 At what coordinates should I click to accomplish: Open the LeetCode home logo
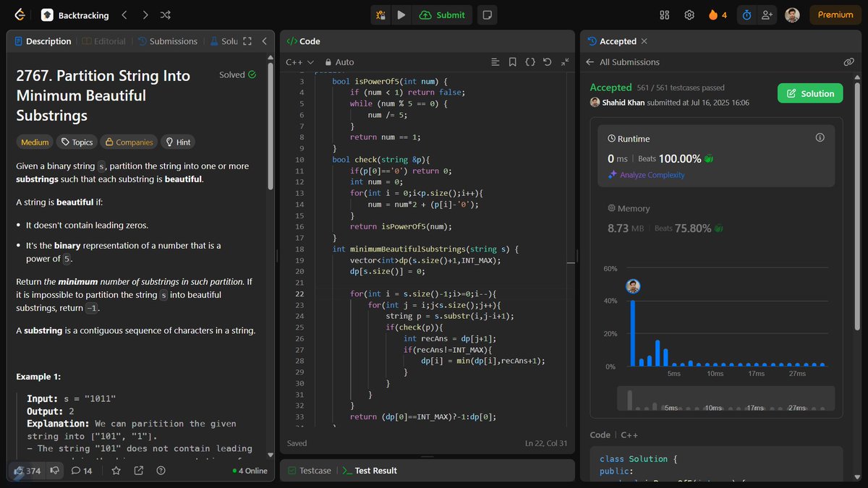click(x=20, y=14)
